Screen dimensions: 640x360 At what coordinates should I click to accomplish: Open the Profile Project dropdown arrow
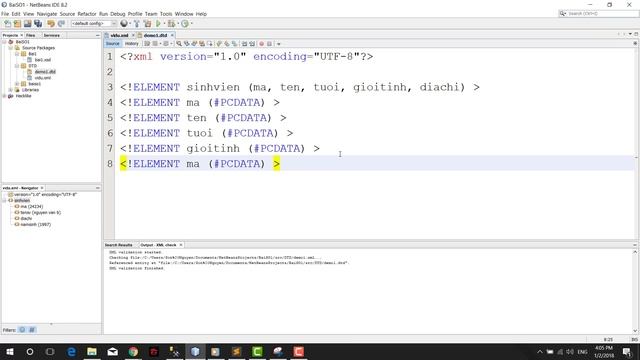[x=191, y=24]
